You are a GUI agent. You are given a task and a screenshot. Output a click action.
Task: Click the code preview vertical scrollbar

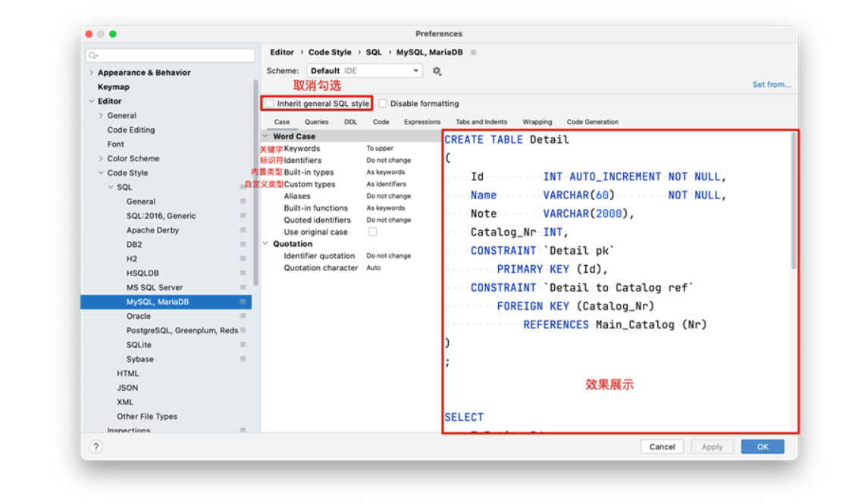tap(793, 202)
